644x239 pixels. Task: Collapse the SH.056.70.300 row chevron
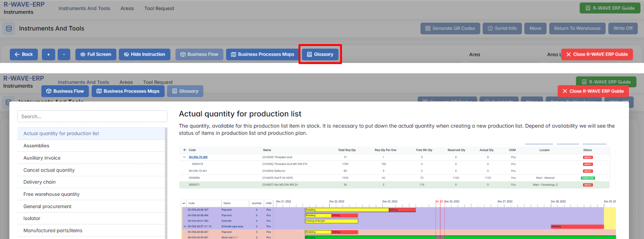pos(184,157)
